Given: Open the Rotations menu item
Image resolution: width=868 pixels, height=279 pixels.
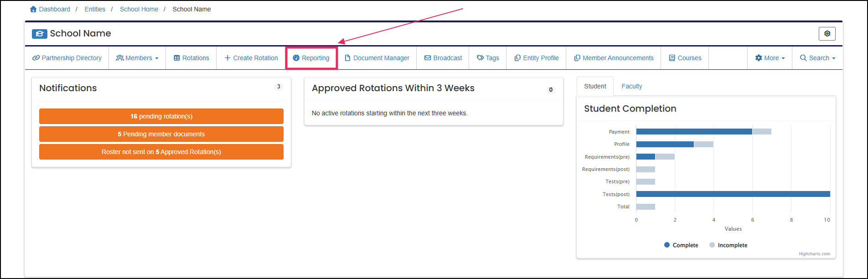Looking at the screenshot, I should (191, 58).
